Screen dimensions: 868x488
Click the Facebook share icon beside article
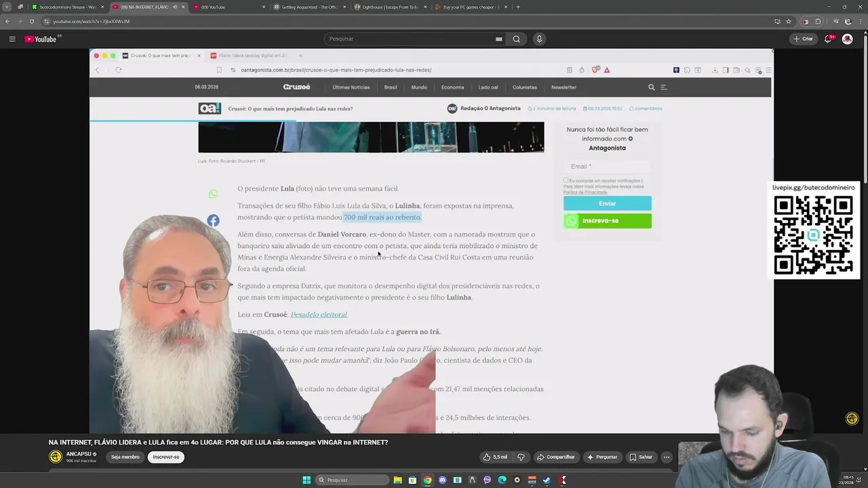pos(213,220)
